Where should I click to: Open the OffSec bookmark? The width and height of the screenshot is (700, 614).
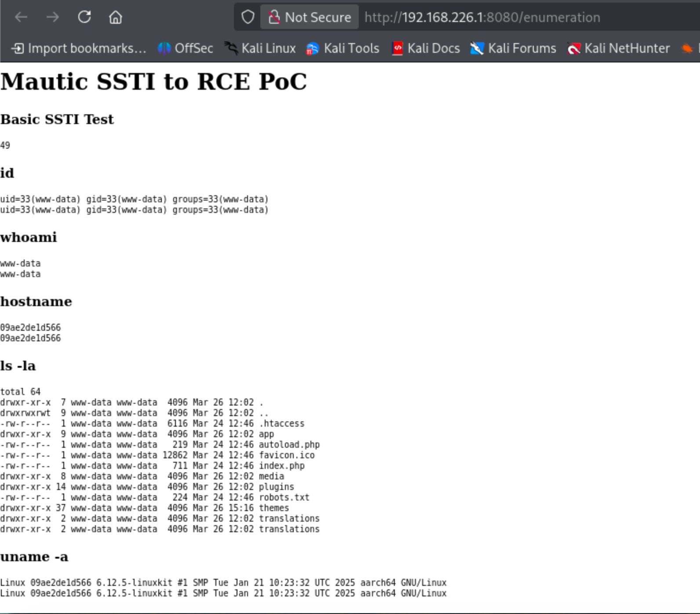[186, 48]
